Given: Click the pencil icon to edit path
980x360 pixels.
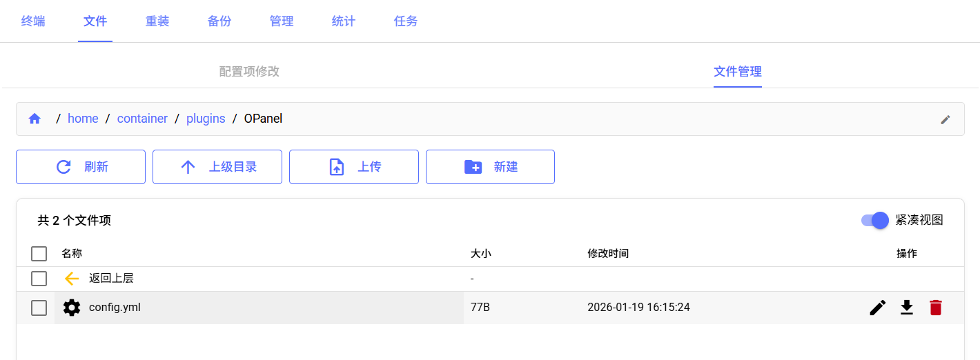Looking at the screenshot, I should coord(945,119).
